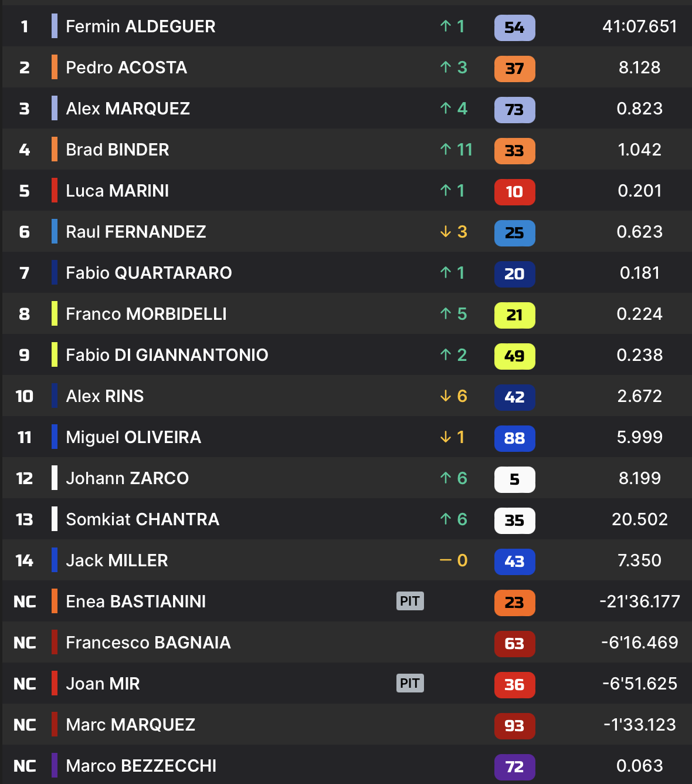Open rider Alex Marquez's name link
The width and height of the screenshot is (692, 784).
coord(128,109)
